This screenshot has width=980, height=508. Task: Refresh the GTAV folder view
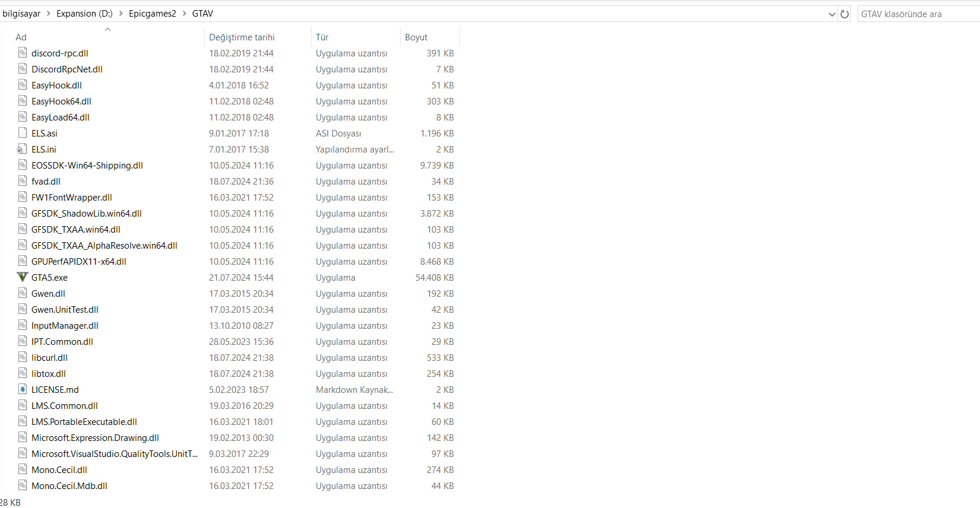point(845,14)
